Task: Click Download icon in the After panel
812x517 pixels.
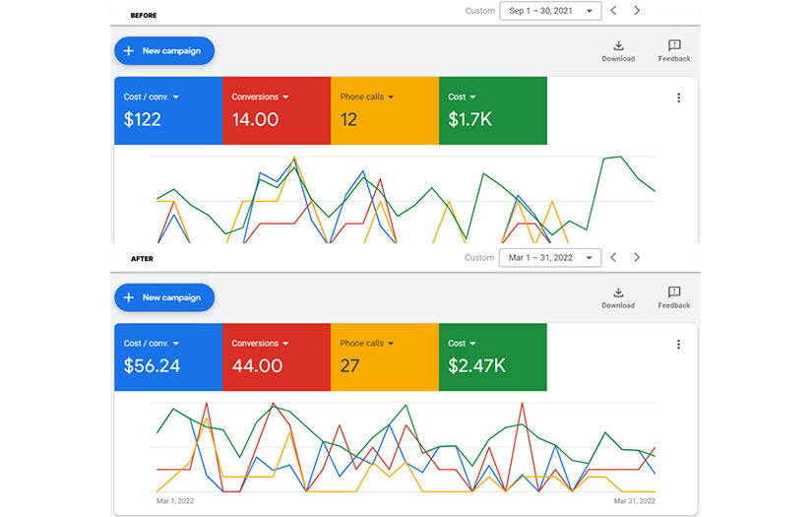Action: [x=618, y=292]
